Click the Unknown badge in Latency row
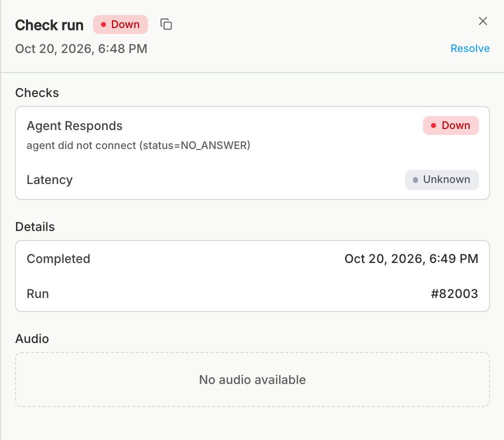This screenshot has height=440, width=504. pos(441,179)
